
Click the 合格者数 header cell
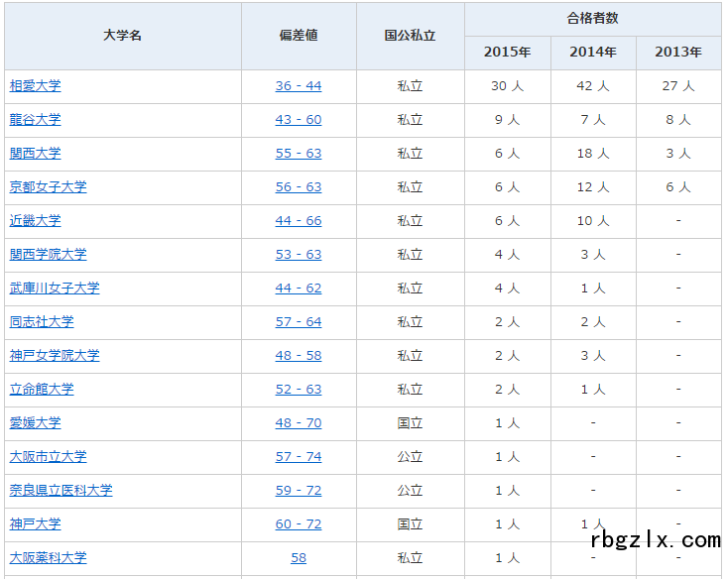(x=593, y=19)
